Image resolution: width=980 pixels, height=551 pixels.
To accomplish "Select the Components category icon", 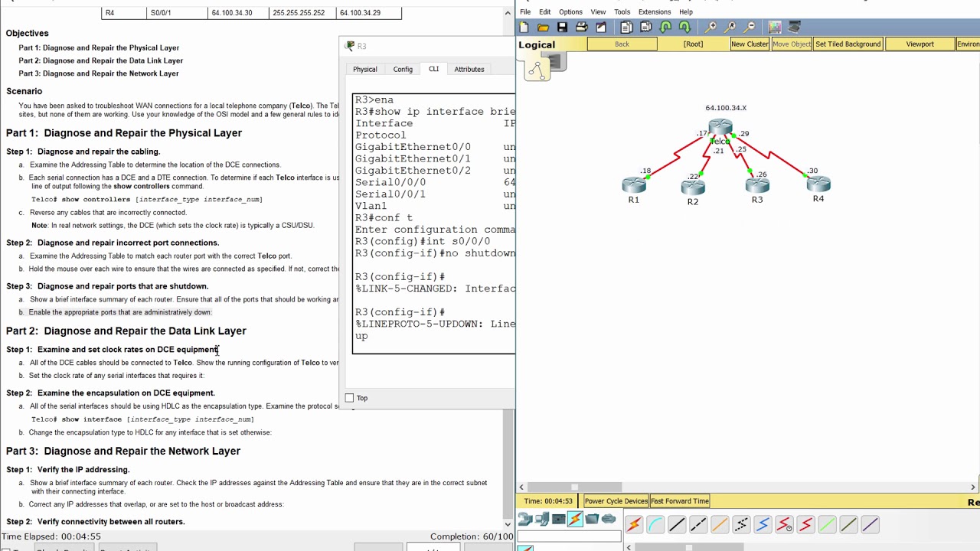I will point(558,520).
